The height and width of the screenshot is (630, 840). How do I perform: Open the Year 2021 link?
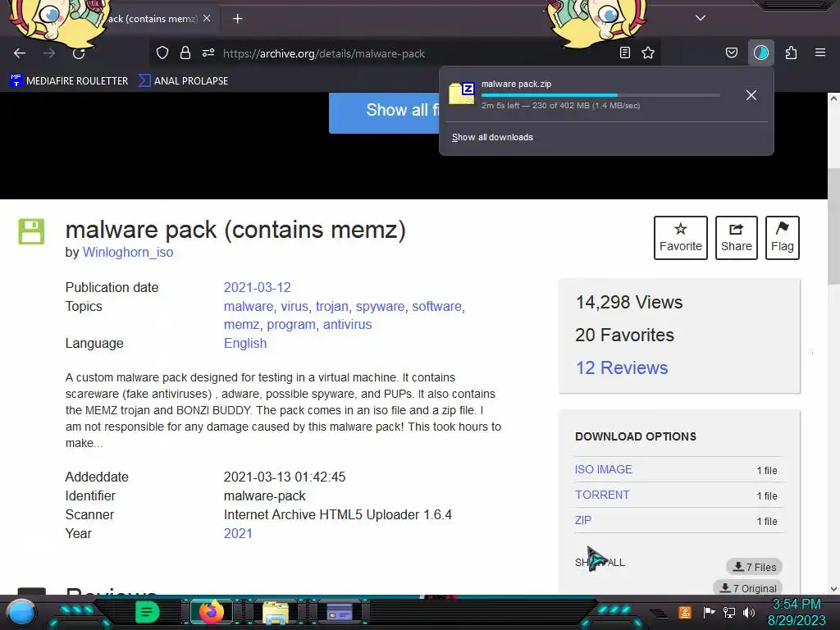click(238, 533)
